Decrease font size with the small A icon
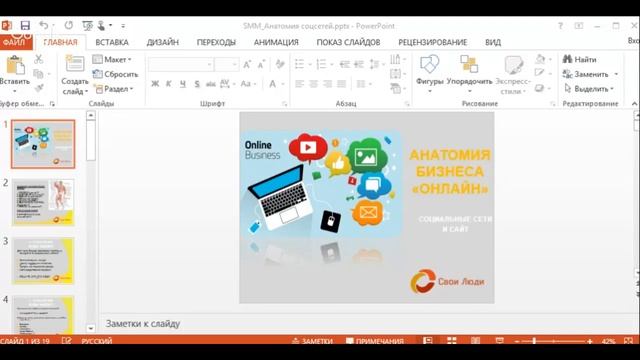The width and height of the screenshot is (640, 360). pos(261,64)
